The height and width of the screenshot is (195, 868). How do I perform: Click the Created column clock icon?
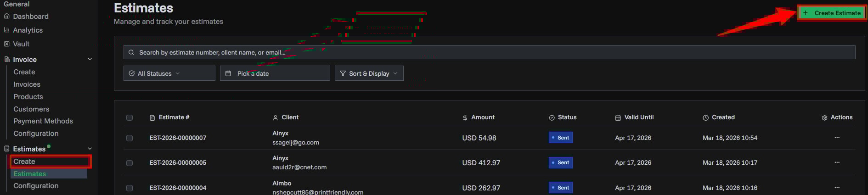(x=706, y=118)
